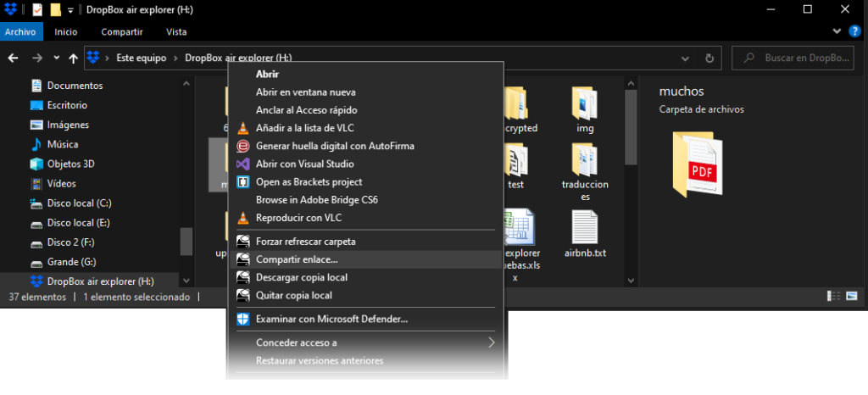868x395 pixels.
Task: Click the Dropbox icon in address bar
Action: click(x=93, y=58)
